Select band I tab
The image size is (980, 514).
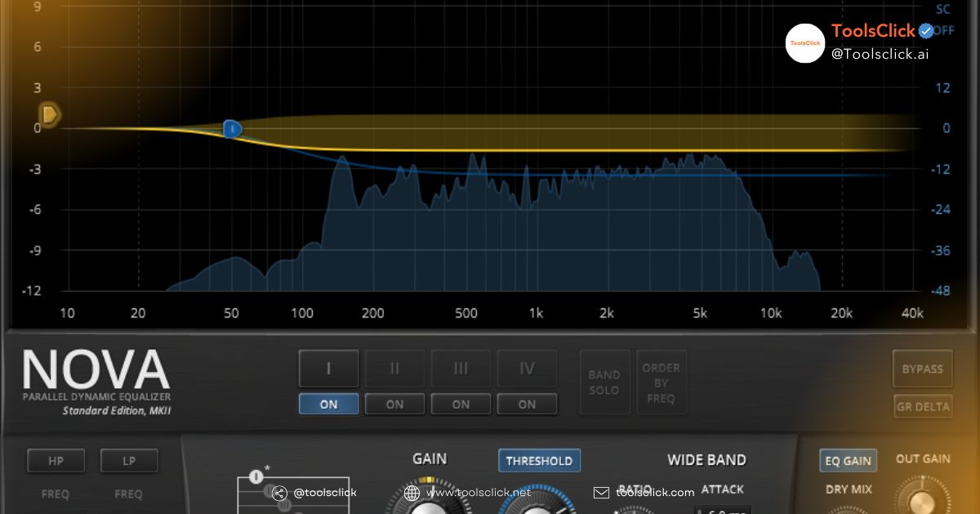(x=328, y=369)
